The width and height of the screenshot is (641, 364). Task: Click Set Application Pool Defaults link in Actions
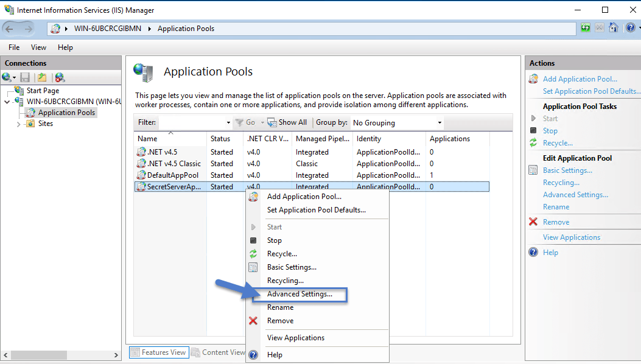tap(591, 91)
